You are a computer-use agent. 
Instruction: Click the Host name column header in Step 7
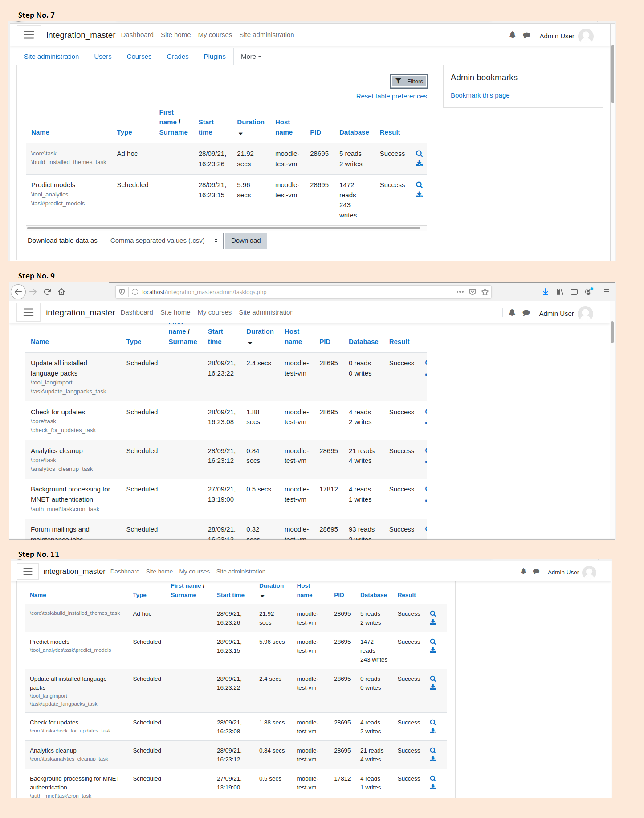coord(284,127)
